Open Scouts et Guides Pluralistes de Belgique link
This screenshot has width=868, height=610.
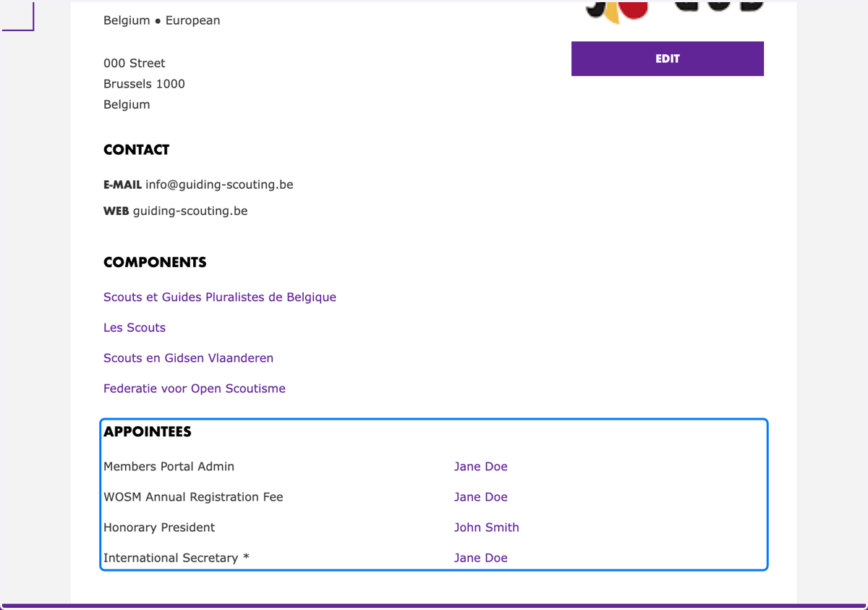tap(220, 297)
